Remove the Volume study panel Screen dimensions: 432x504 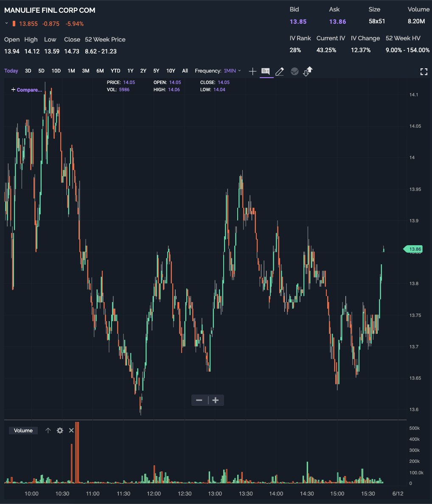(71, 430)
